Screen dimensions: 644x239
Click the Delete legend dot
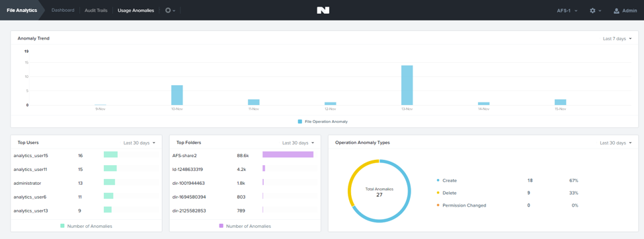tap(438, 193)
